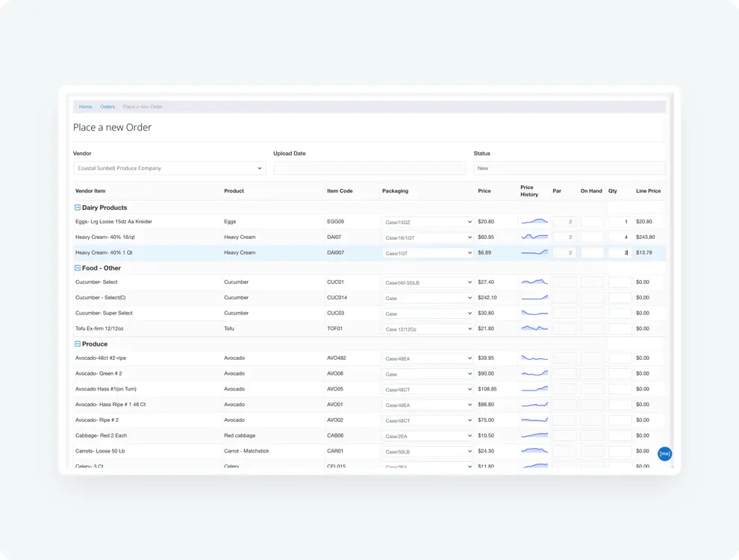Select the Par field for Avocado- Green # 2
Viewport: 739px width, 560px height.
(x=564, y=373)
